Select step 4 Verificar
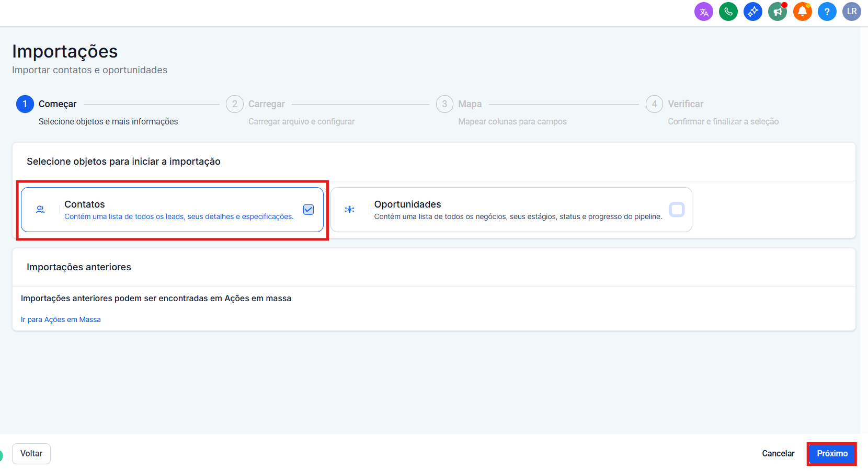 [x=654, y=104]
